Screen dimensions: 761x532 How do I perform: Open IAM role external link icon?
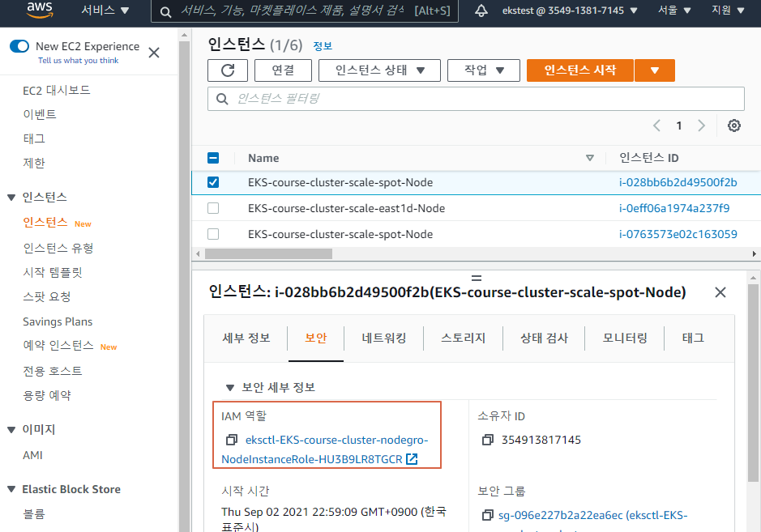pos(412,459)
